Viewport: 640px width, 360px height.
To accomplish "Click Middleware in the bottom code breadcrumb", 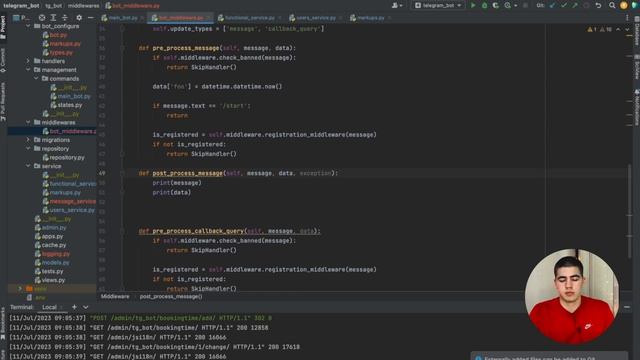I will click(x=115, y=296).
